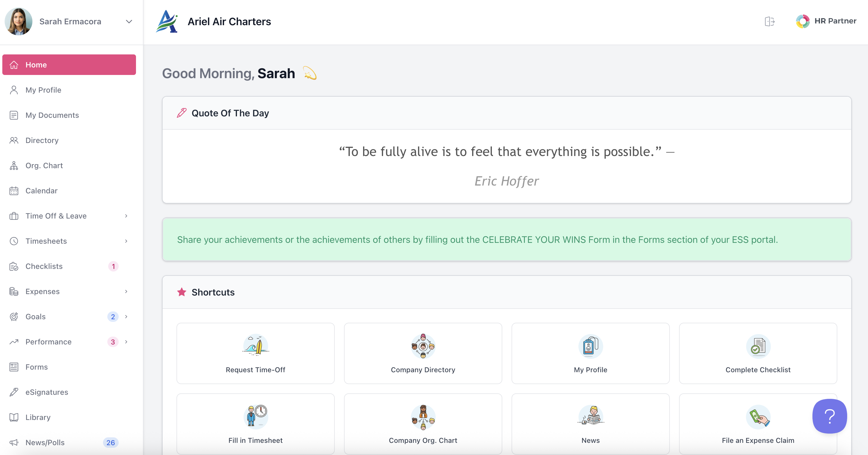Image resolution: width=868 pixels, height=455 pixels.
Task: Click the Ariel Air Charters logo
Action: pos(167,21)
